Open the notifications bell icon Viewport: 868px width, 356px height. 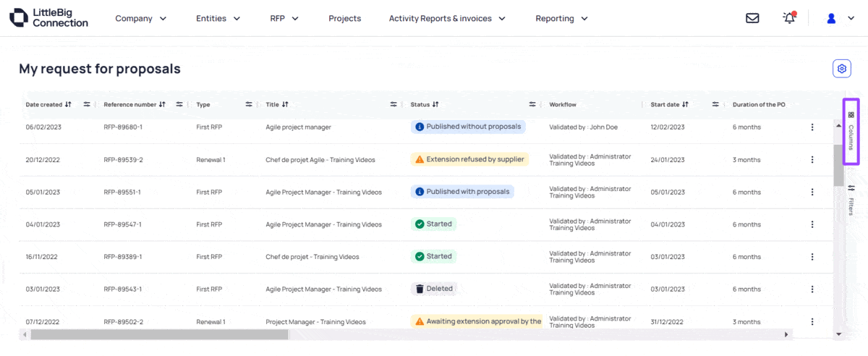789,18
